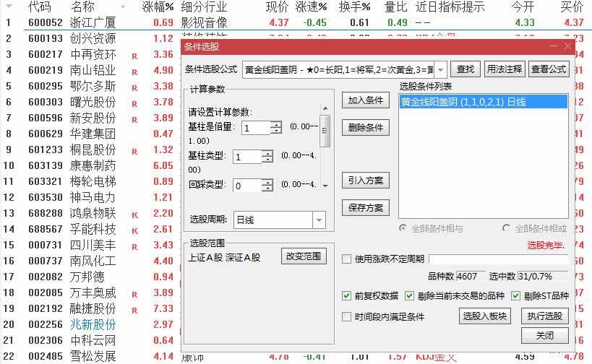Open the 选股周期 period dropdown

pos(319,220)
